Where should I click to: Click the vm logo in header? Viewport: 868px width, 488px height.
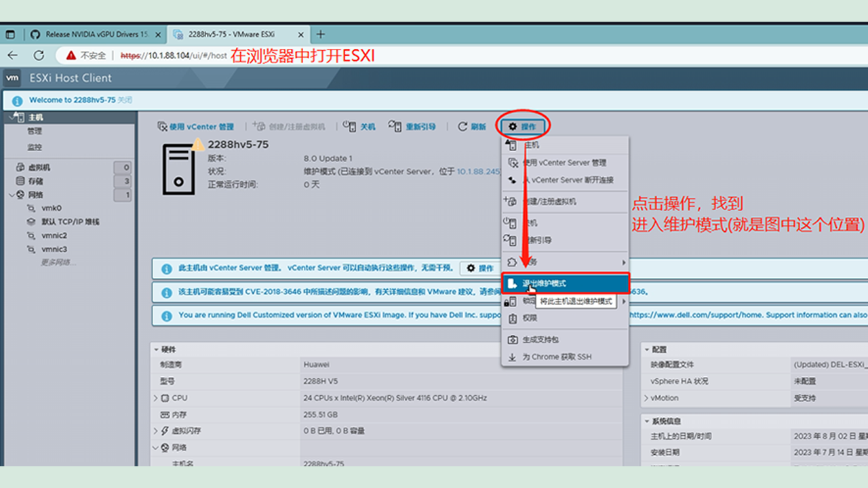click(12, 78)
